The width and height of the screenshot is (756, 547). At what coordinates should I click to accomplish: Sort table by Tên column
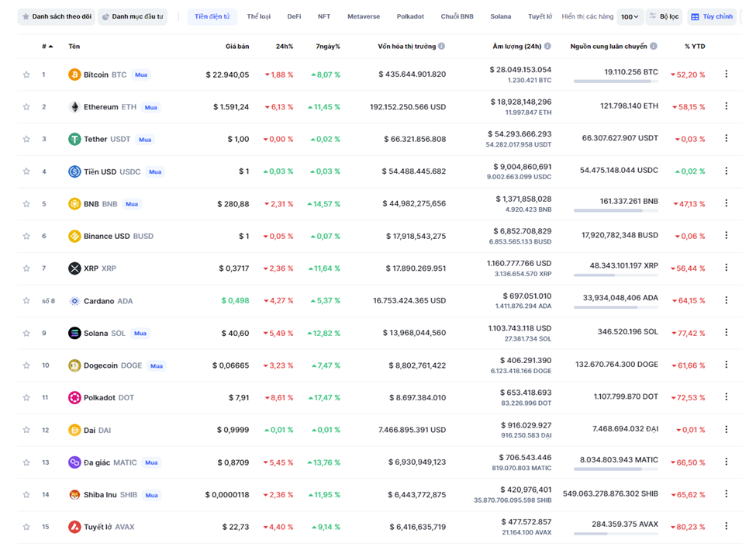coord(74,47)
